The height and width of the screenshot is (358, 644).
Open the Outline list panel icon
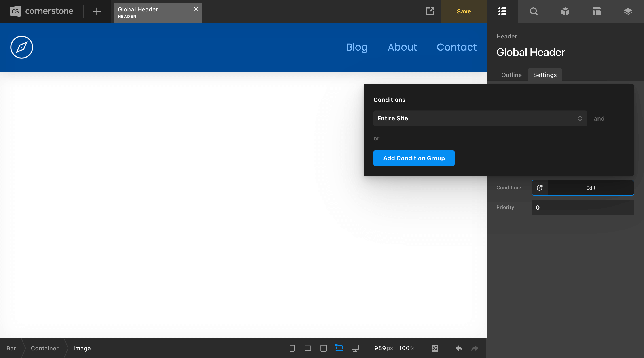tap(502, 11)
